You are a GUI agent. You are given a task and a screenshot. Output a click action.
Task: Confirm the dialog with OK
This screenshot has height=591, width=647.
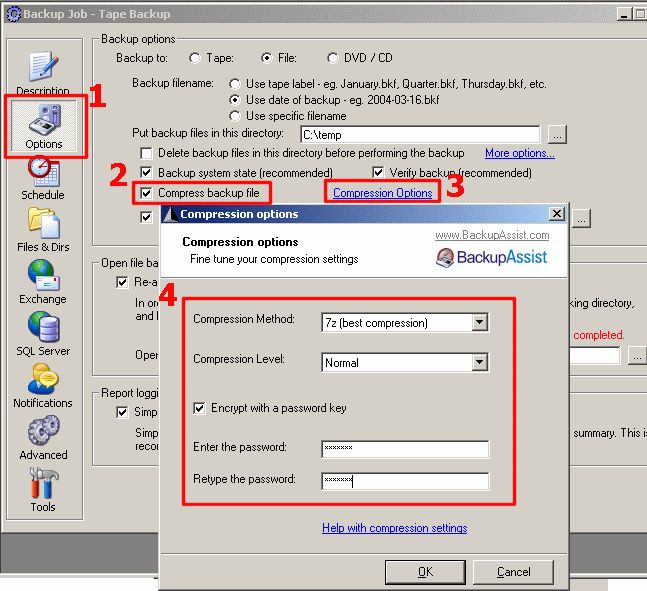click(425, 572)
